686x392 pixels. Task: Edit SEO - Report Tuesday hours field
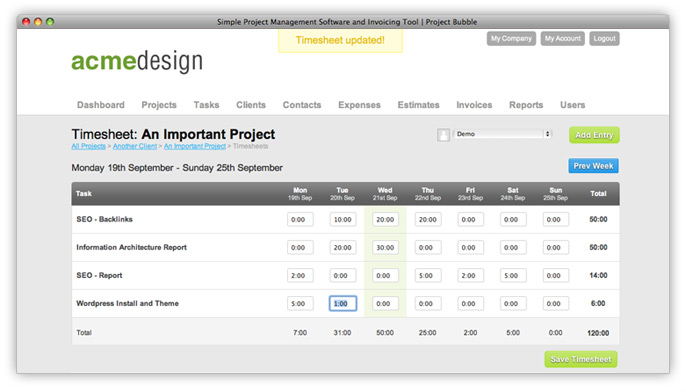click(343, 275)
